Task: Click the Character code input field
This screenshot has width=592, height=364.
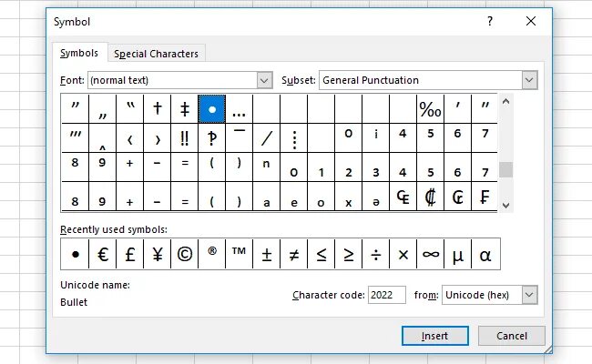Action: point(387,295)
